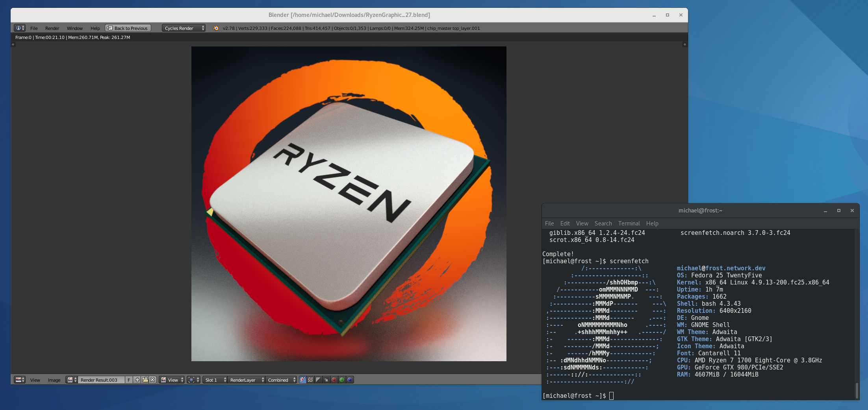
Task: Show only the Red color channel
Action: point(334,380)
